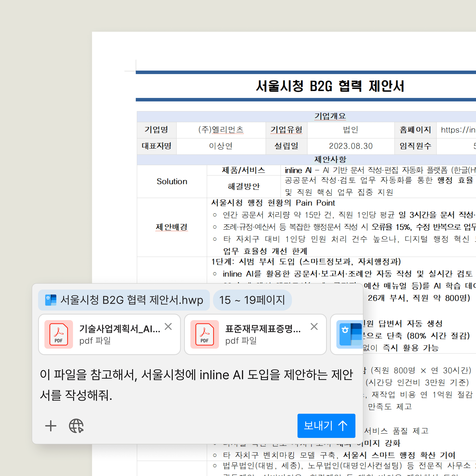Click the inline AI – AI 기반 문서 line
This screenshot has height=476, width=476.
[x=380, y=170]
